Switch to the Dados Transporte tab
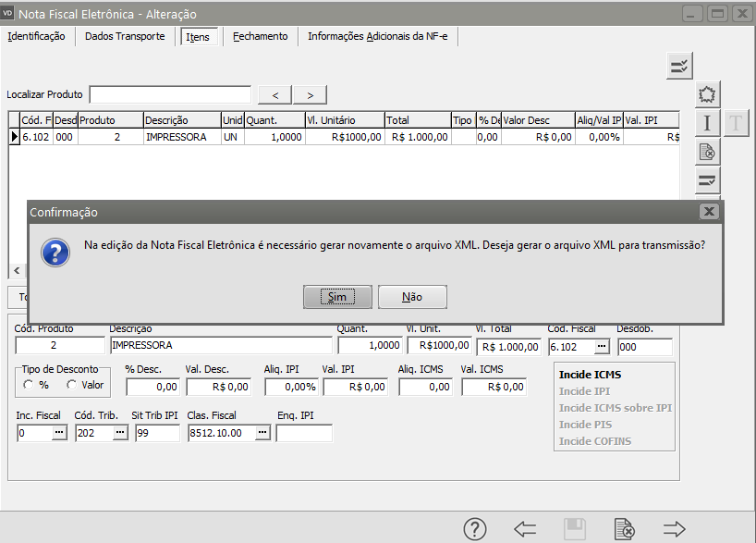The height and width of the screenshot is (543, 756). click(125, 36)
